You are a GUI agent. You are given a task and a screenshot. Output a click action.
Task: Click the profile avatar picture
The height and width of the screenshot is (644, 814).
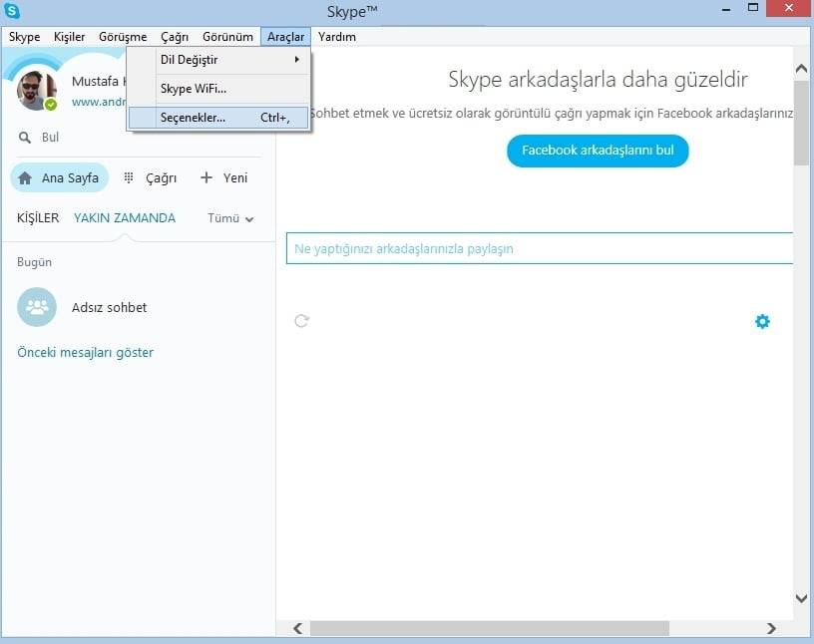pos(37,91)
